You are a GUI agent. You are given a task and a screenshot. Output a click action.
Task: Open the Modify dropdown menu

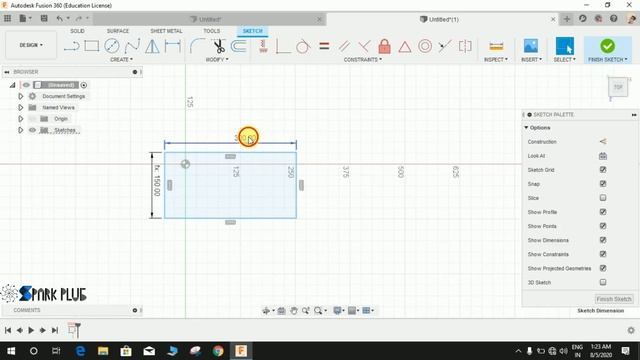click(217, 60)
